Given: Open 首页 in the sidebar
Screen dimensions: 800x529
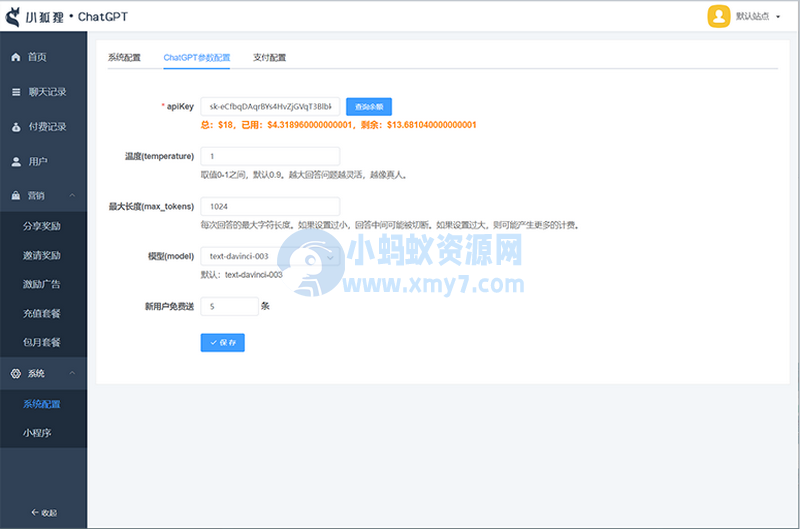Looking at the screenshot, I should 37,57.
